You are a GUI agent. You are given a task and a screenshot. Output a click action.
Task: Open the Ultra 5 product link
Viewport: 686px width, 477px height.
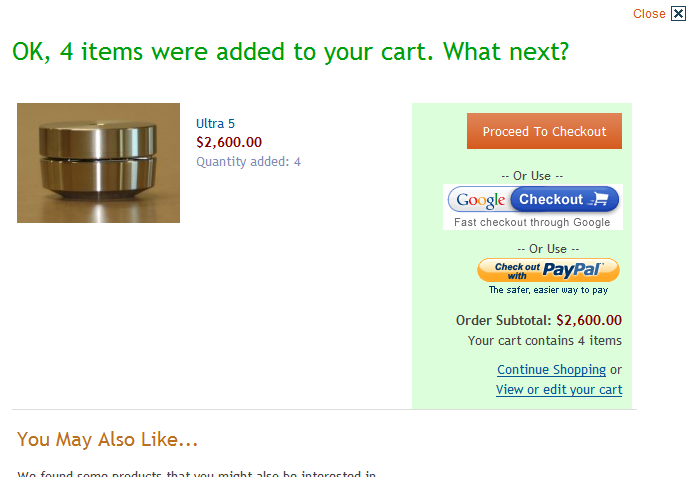click(x=215, y=123)
